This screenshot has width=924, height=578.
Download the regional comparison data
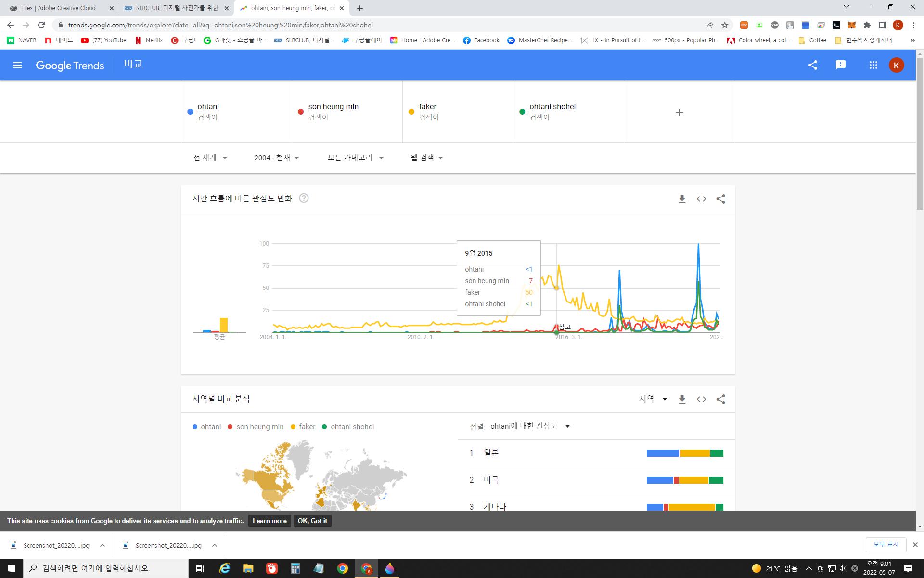pos(682,399)
